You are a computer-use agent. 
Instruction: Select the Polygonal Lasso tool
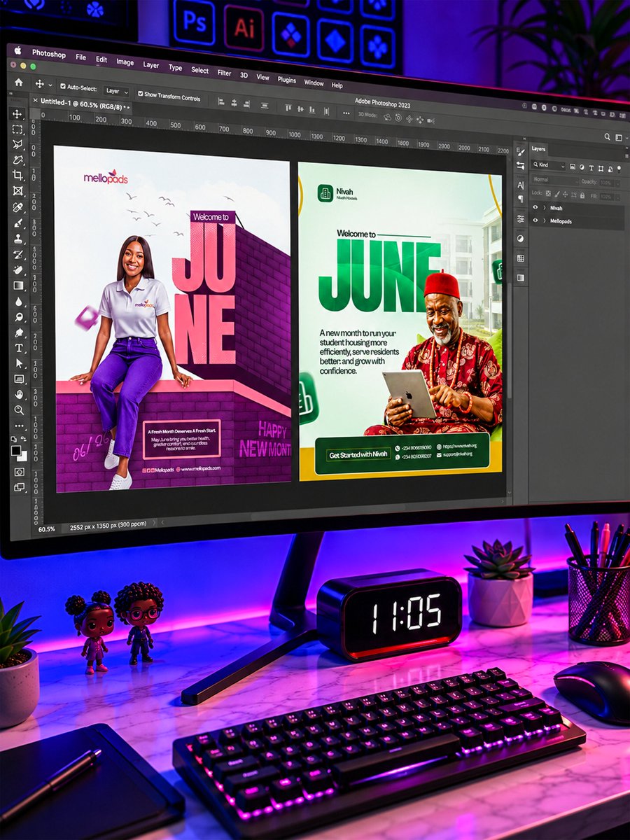tap(17, 144)
